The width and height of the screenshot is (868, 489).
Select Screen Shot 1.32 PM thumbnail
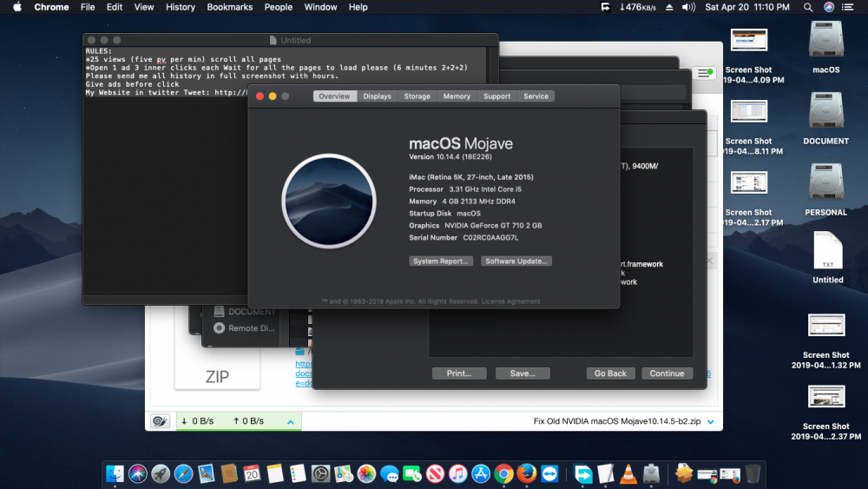tap(826, 325)
